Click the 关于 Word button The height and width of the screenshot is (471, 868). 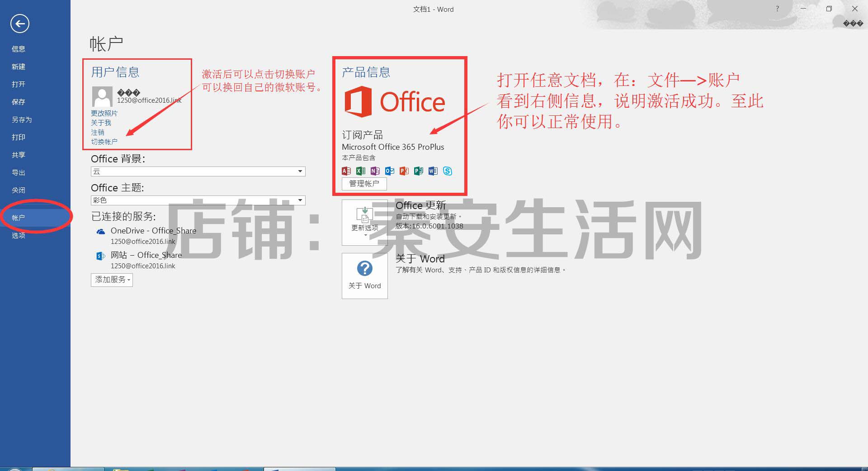(x=365, y=276)
